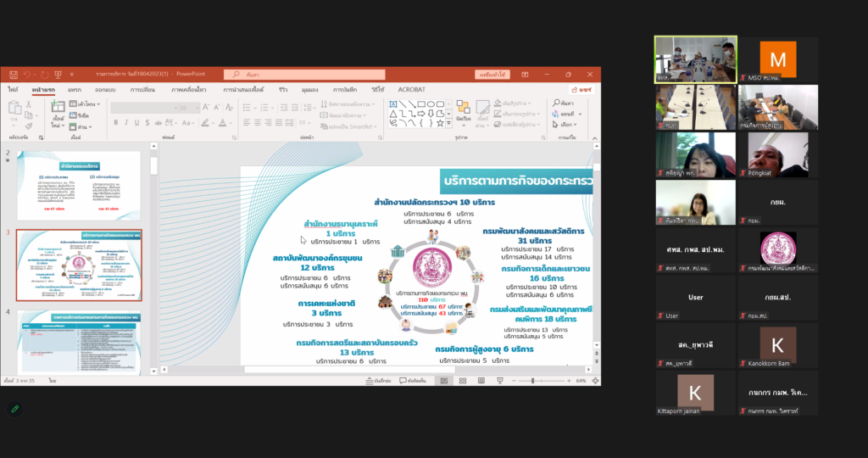Image resolution: width=868 pixels, height=458 pixels.
Task: Expand the shapes gallery More arrow
Action: pos(448,123)
